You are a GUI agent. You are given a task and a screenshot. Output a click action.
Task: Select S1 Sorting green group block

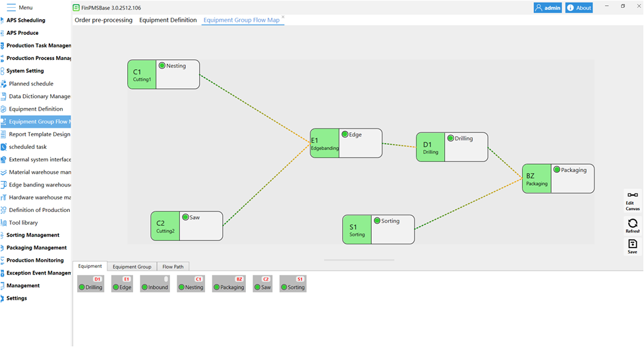357,230
